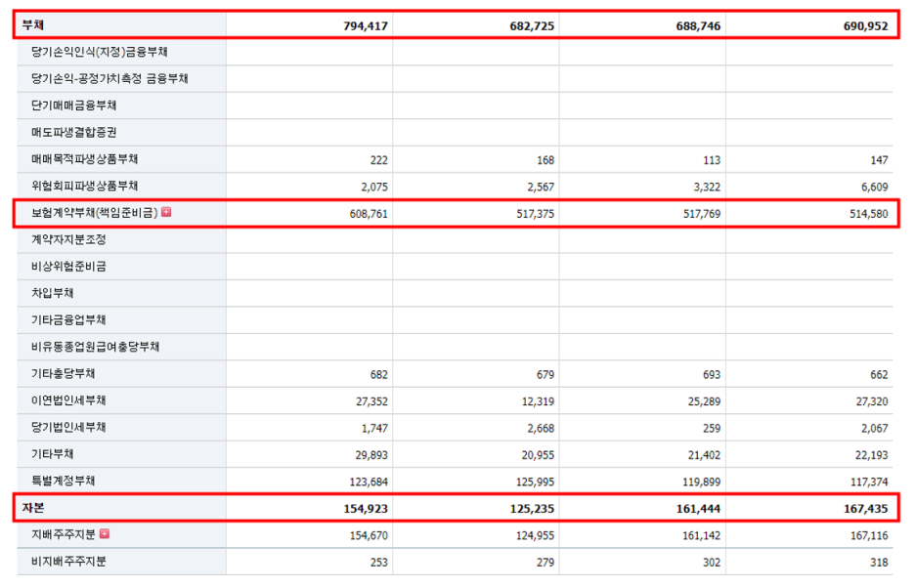Click the 1,747 value in 당기법인세부채 row

374,429
